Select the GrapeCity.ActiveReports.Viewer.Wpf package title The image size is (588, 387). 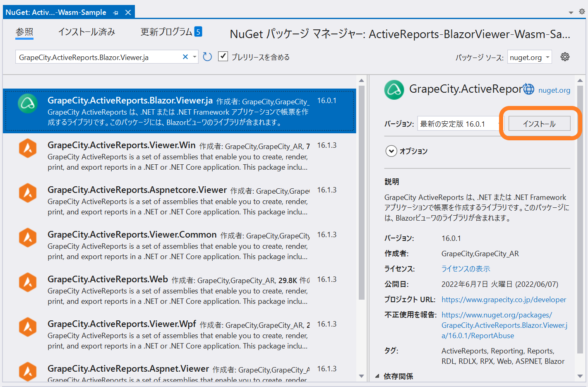click(x=122, y=324)
